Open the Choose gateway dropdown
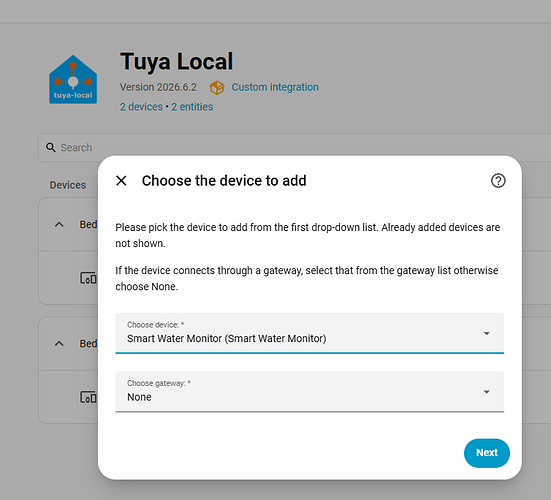The height and width of the screenshot is (500, 551). [310, 391]
